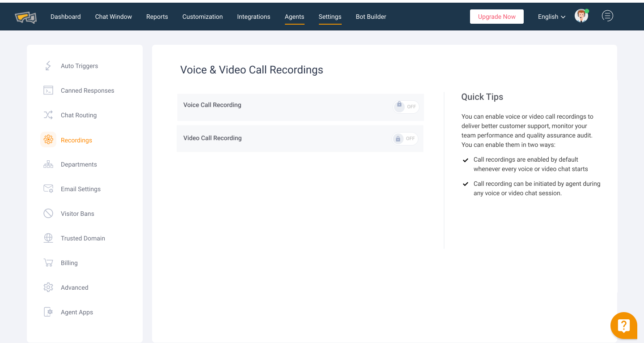This screenshot has width=644, height=343.
Task: Open the Reports menu
Action: [157, 17]
